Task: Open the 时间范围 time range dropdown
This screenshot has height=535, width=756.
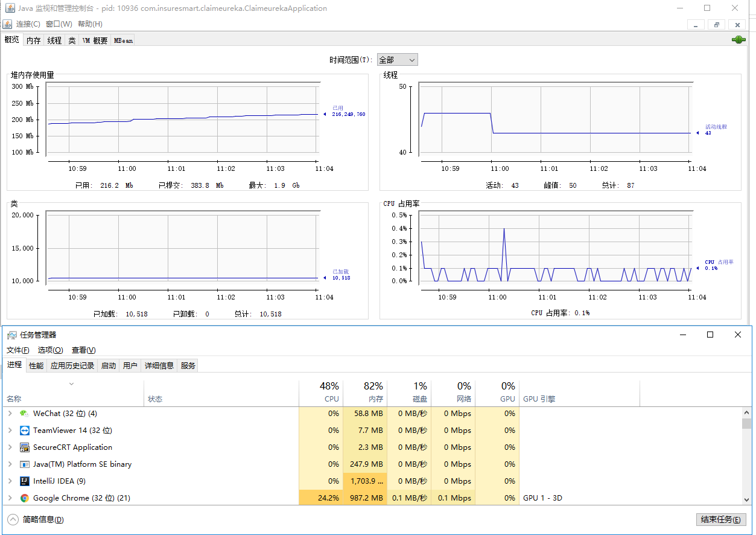Action: [x=397, y=60]
